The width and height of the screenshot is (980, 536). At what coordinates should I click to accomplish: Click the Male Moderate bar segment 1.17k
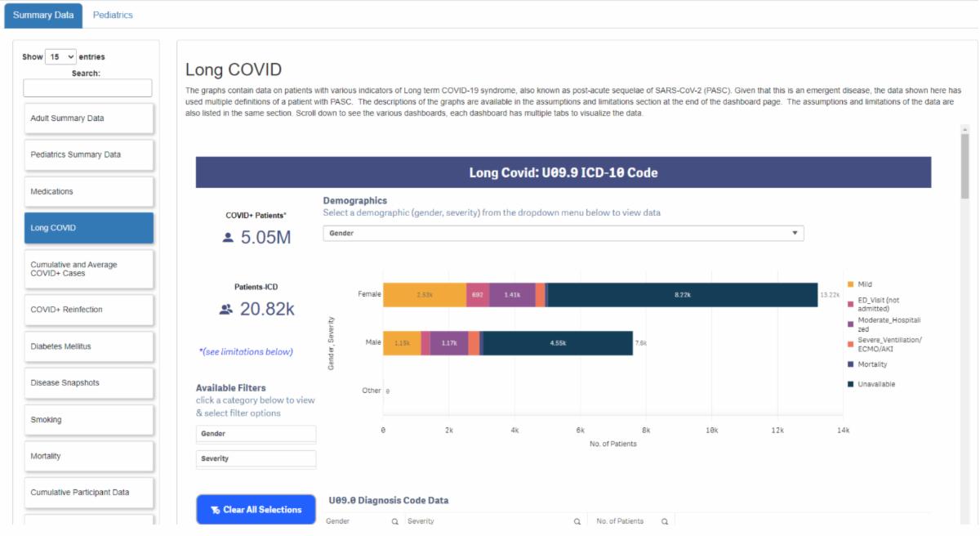pyautogui.click(x=449, y=343)
